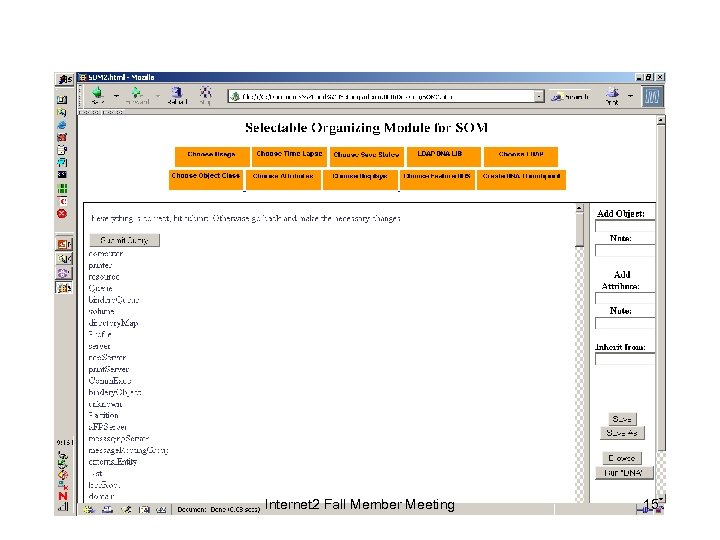Click the Save As button
Image resolution: width=720 pixels, height=540 pixels.
[622, 433]
